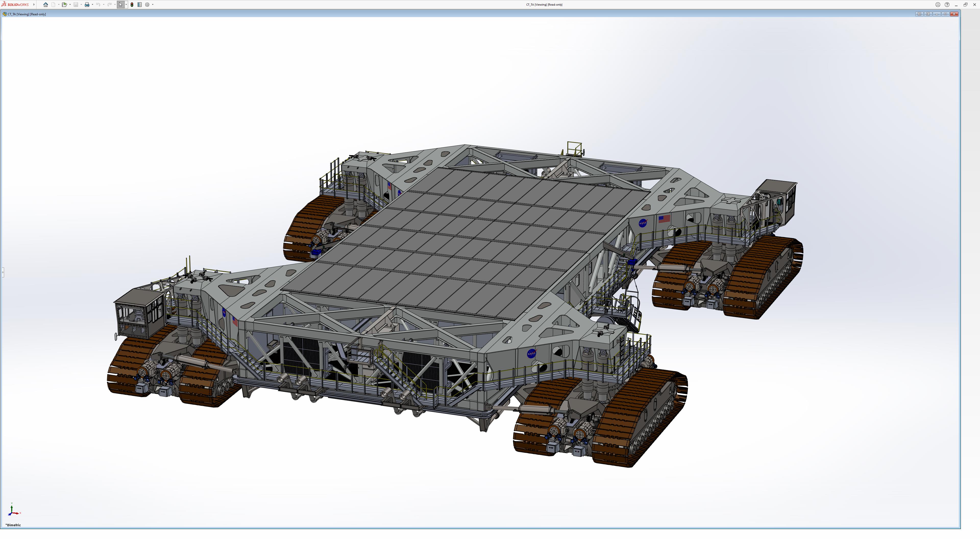The height and width of the screenshot is (539, 980).
Task: Click the Open document folder icon
Action: click(64, 5)
